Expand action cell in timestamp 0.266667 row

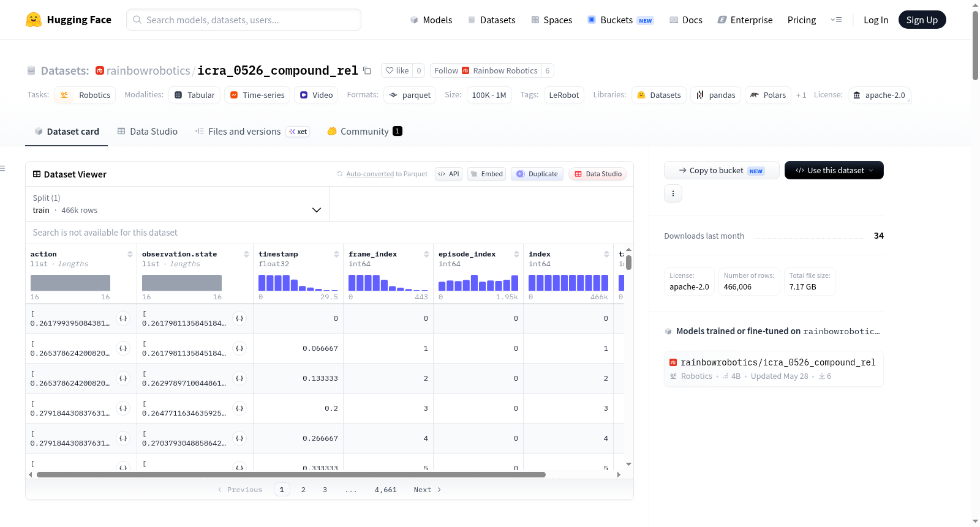click(123, 438)
